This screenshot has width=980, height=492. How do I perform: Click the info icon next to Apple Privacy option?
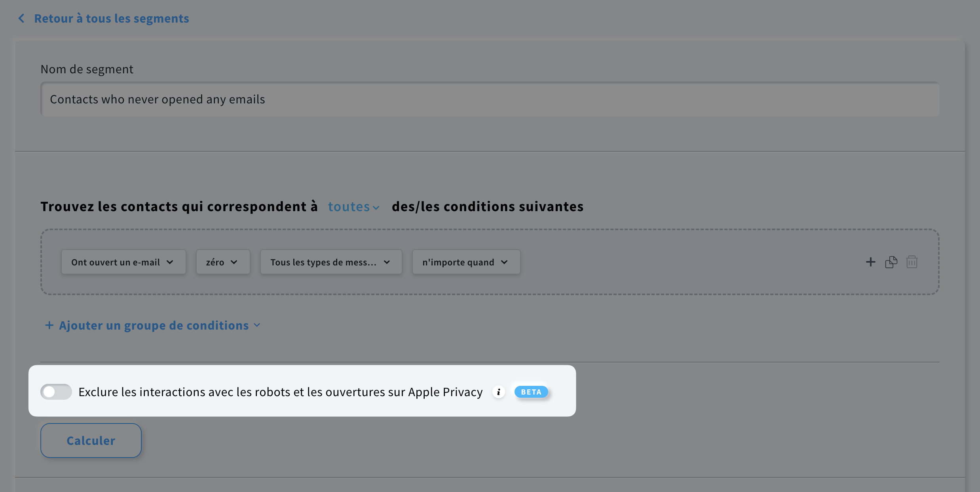click(499, 392)
